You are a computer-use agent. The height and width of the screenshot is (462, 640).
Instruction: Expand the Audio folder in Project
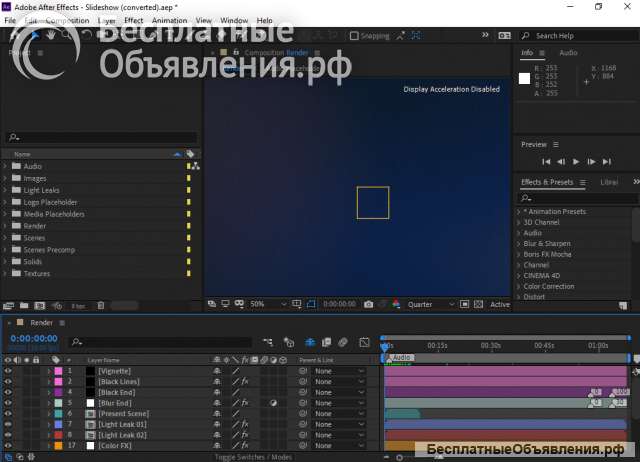tap(5, 166)
